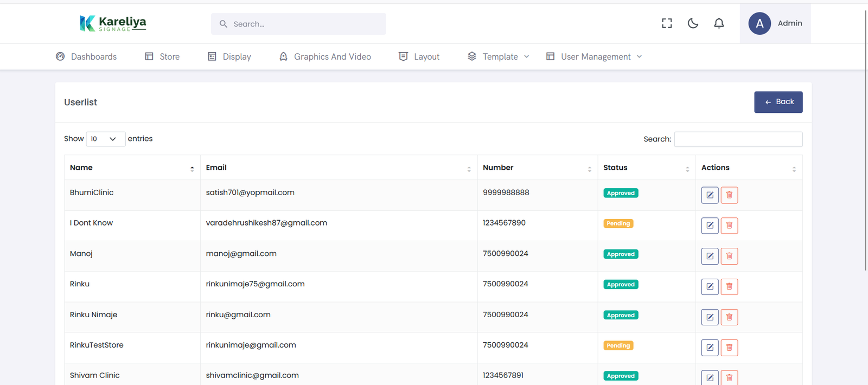
Task: Toggle fullscreen mode icon
Action: (x=667, y=23)
